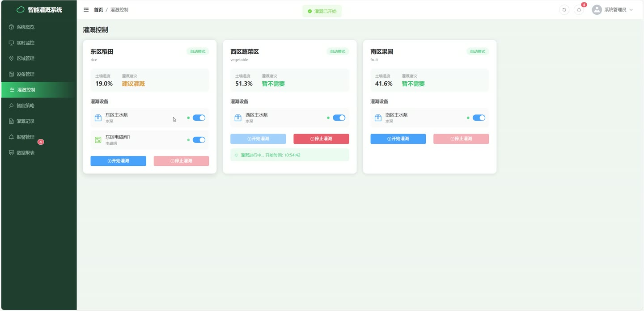Click the 设备管理 sidebar icon

coord(12,74)
